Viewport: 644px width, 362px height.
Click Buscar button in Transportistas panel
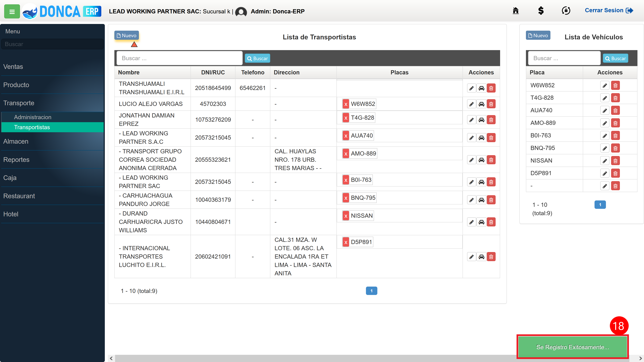[257, 58]
